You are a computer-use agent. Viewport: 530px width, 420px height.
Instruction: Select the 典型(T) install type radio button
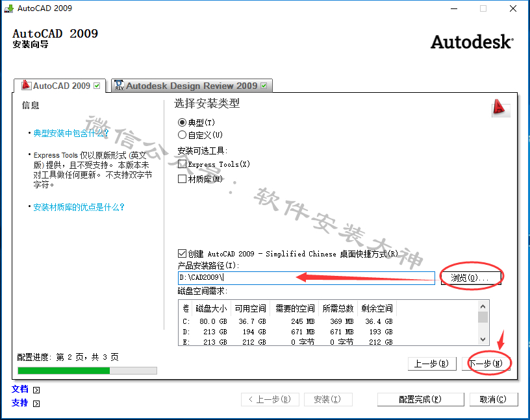(x=182, y=122)
